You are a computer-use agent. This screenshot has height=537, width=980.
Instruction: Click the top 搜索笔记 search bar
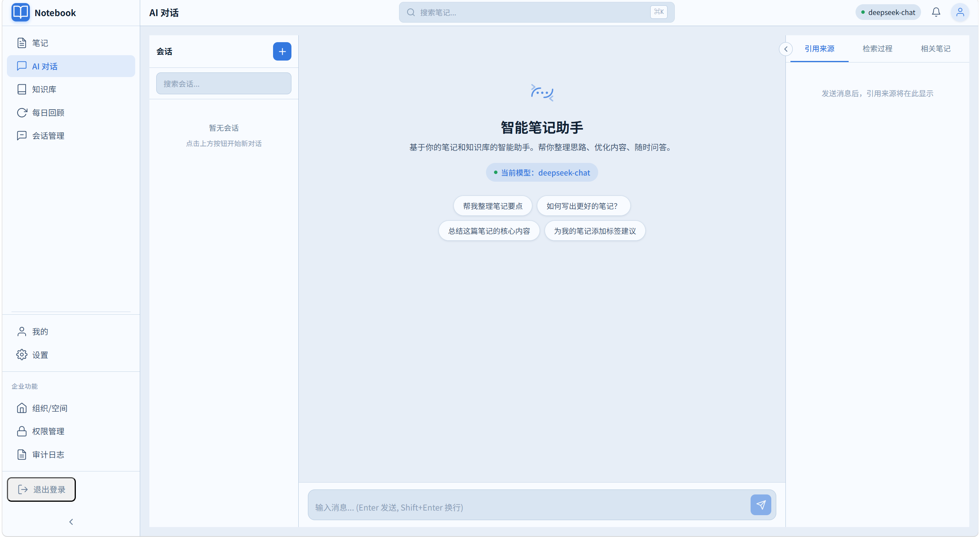537,12
